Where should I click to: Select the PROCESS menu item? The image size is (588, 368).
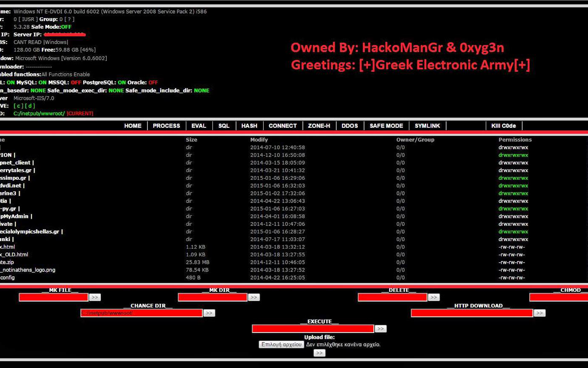click(x=166, y=126)
